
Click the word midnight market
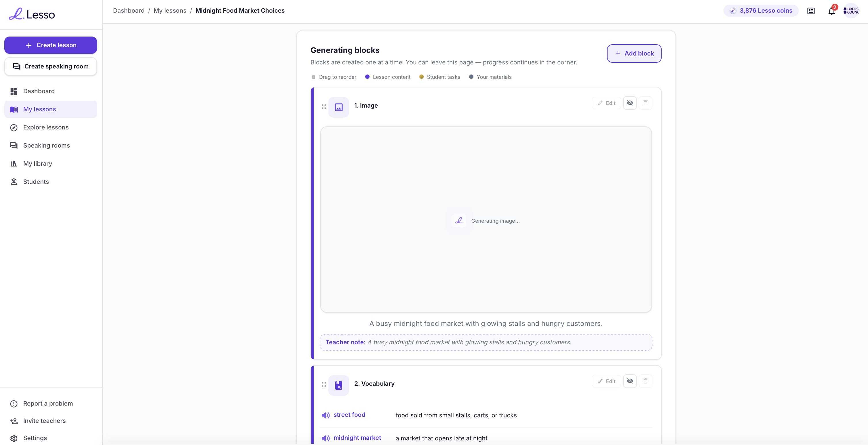coord(357,438)
